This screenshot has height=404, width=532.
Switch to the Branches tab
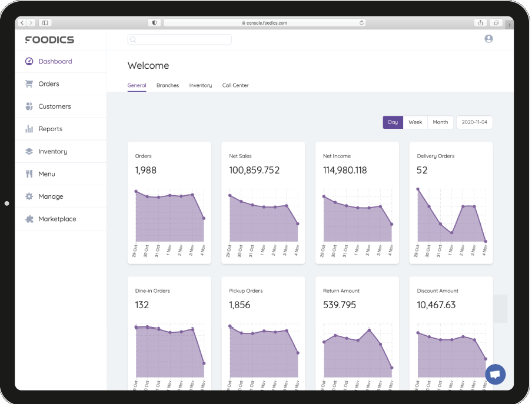coord(168,85)
